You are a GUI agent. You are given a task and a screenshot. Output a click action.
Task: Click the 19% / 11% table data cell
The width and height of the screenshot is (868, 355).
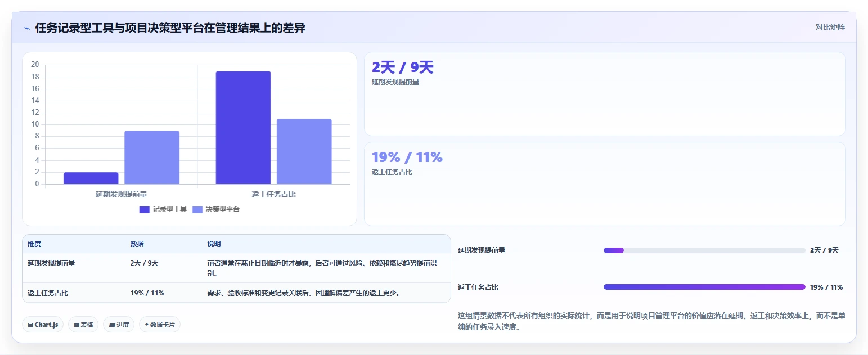[147, 293]
